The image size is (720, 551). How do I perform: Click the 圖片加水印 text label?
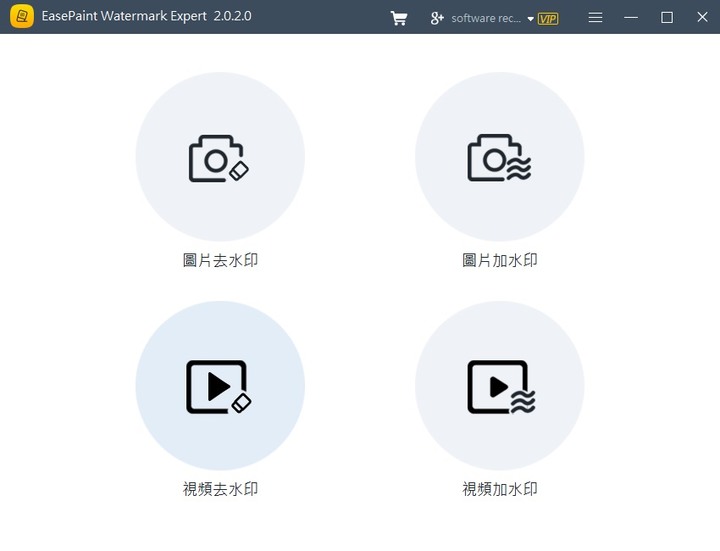pos(500,260)
